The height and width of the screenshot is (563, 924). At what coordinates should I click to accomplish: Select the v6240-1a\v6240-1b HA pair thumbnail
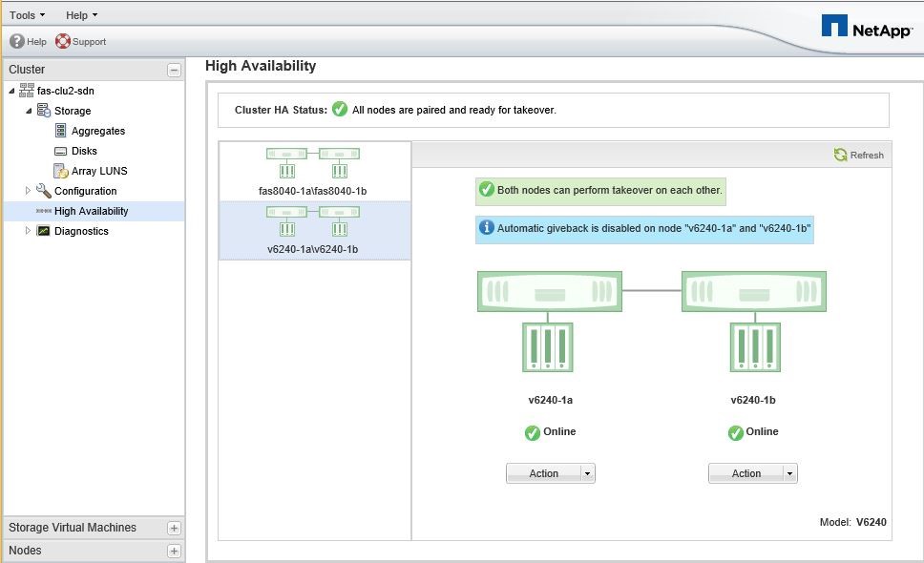(315, 231)
